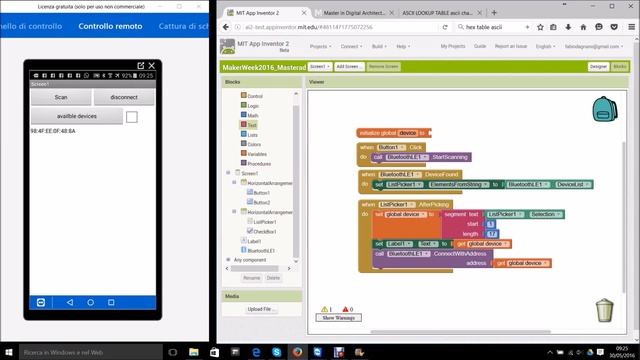640x360 pixels.
Task: Click the Upload File button
Action: 261,309
